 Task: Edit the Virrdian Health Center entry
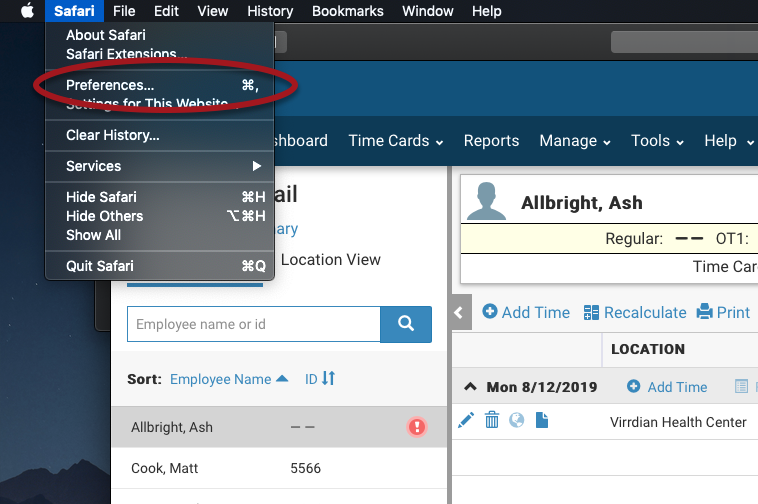[x=466, y=420]
